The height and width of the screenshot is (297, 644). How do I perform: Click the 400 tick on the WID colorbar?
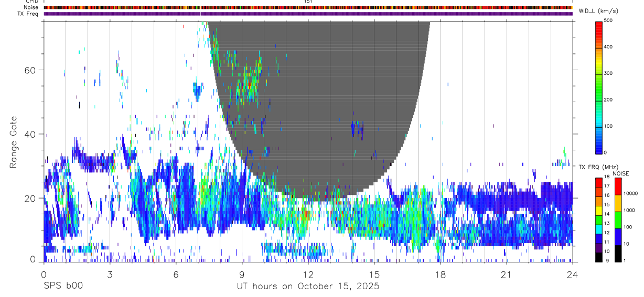[609, 47]
